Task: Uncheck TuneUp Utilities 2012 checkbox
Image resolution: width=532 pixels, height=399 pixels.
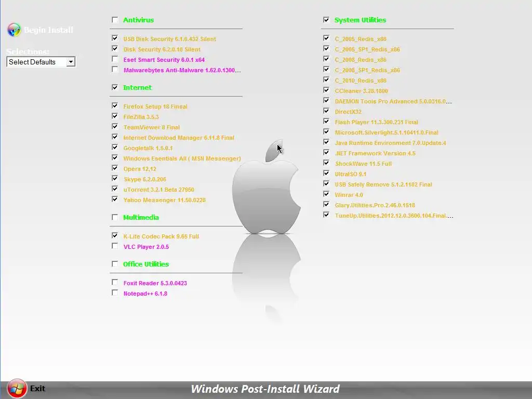Action: pyautogui.click(x=326, y=215)
